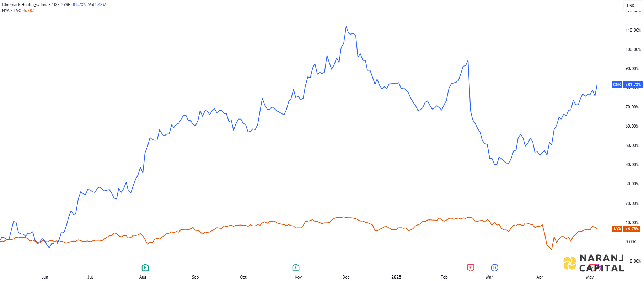The image size is (644, 281).
Task: Click the 0.00% price scale label
Action: click(x=632, y=242)
